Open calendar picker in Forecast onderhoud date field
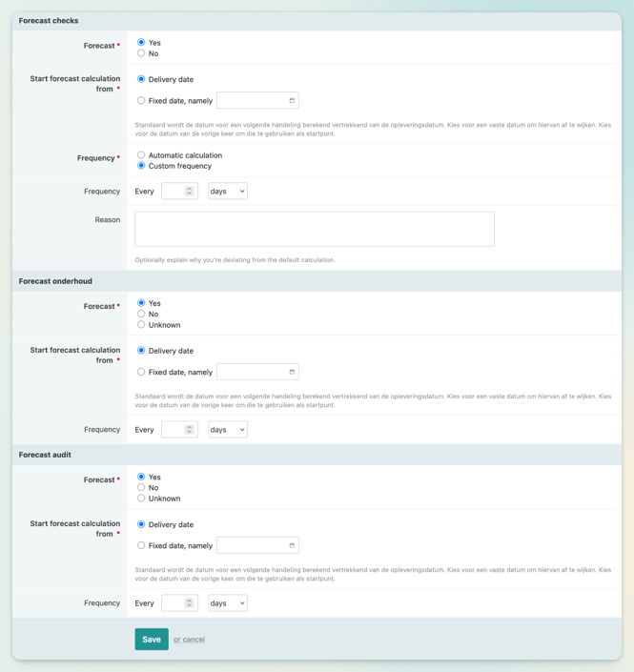This screenshot has height=672, width=634. [x=292, y=372]
